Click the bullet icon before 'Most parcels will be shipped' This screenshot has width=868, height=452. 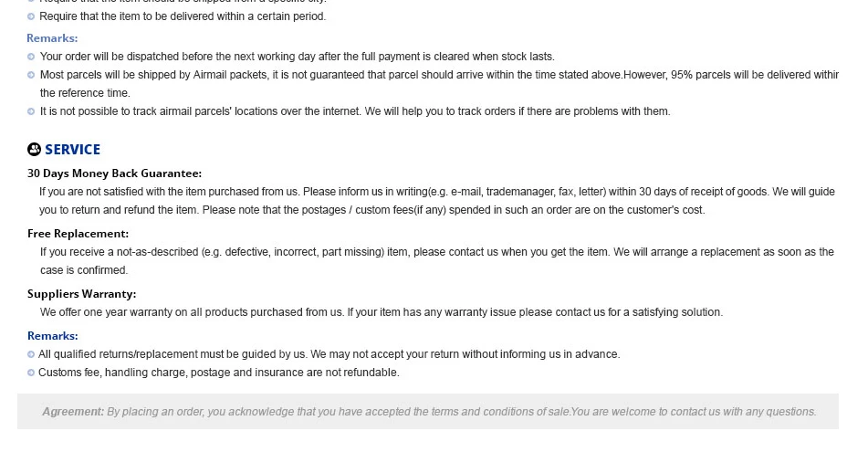[x=31, y=75]
